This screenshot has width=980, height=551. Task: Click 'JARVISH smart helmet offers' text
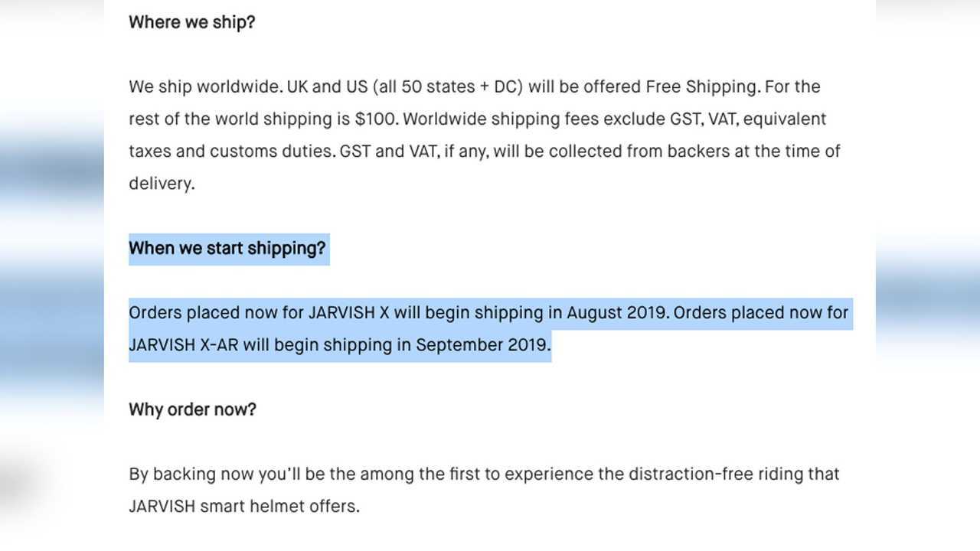(243, 507)
